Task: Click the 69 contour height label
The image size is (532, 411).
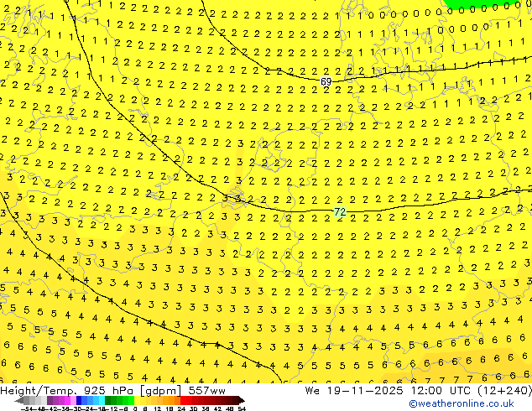Action: click(326, 81)
